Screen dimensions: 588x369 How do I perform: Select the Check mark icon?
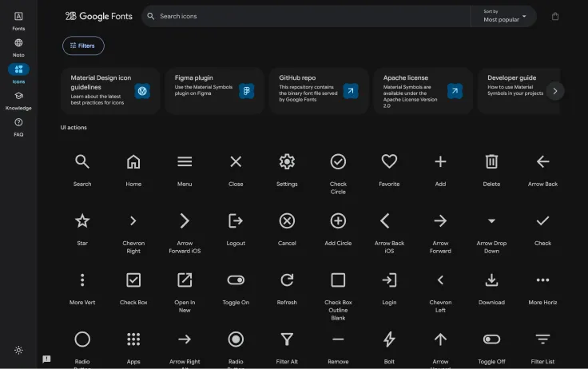542,221
